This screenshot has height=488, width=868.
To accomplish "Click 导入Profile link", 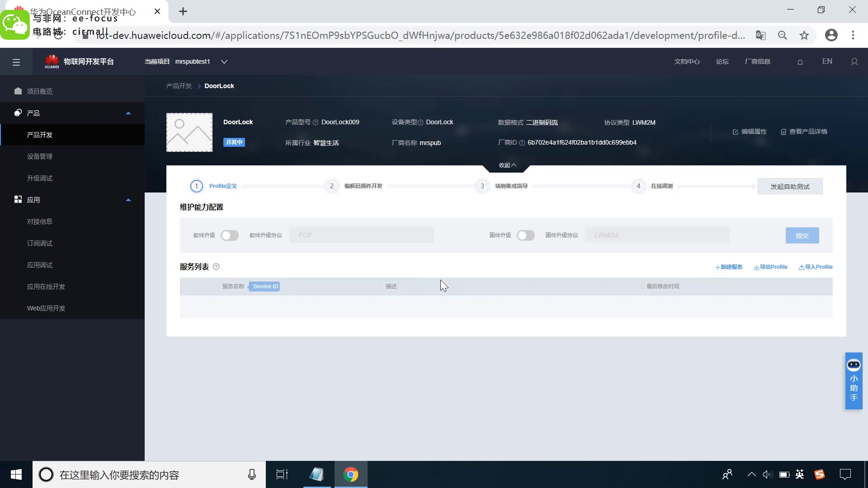I will [816, 267].
